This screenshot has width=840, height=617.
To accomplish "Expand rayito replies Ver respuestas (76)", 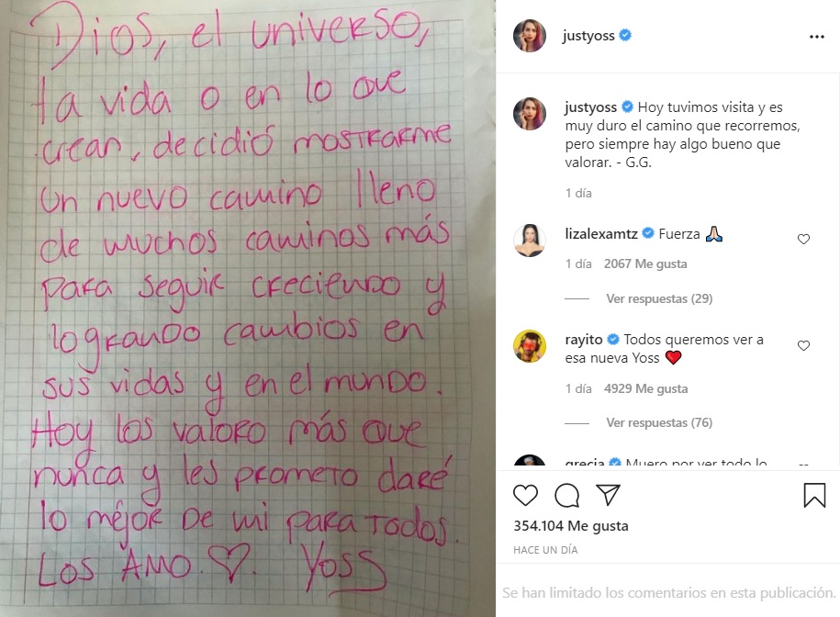I will [659, 423].
